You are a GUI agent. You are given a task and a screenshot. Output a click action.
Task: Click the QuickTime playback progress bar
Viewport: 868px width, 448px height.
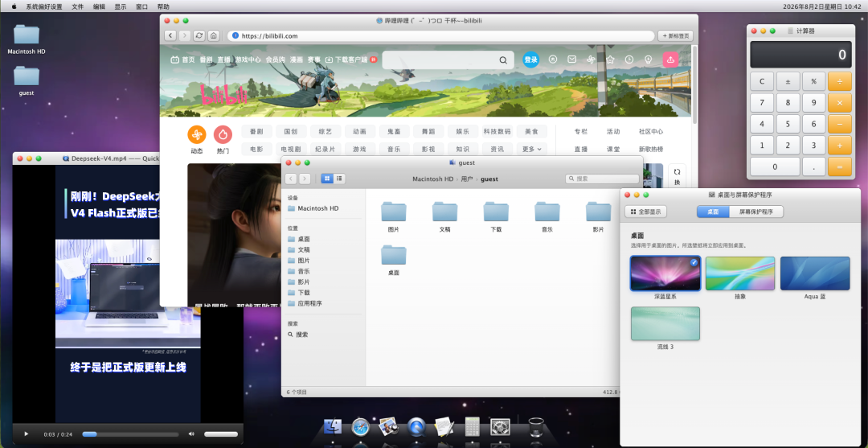131,434
